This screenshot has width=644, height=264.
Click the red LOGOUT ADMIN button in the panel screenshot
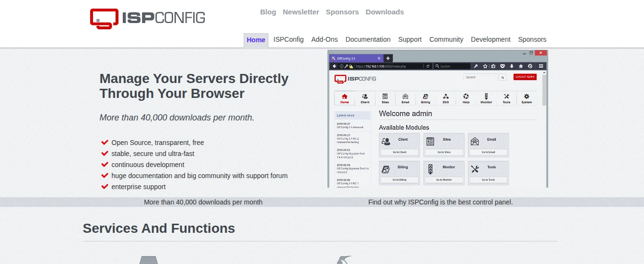pos(525,77)
